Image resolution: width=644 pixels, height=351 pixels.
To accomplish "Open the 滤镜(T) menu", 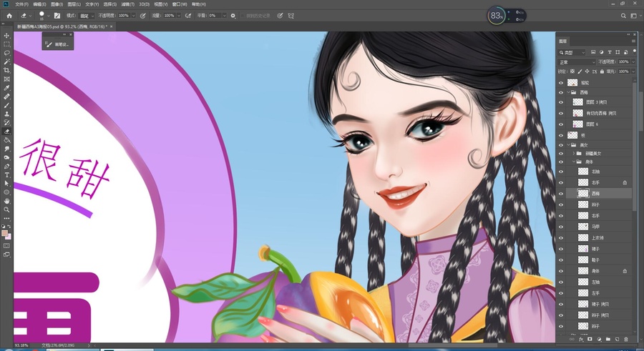I will pyautogui.click(x=128, y=4).
